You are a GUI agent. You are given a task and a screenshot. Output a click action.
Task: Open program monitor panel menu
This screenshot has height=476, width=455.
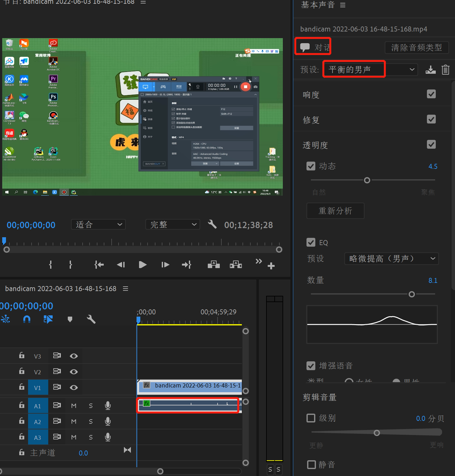click(x=143, y=2)
